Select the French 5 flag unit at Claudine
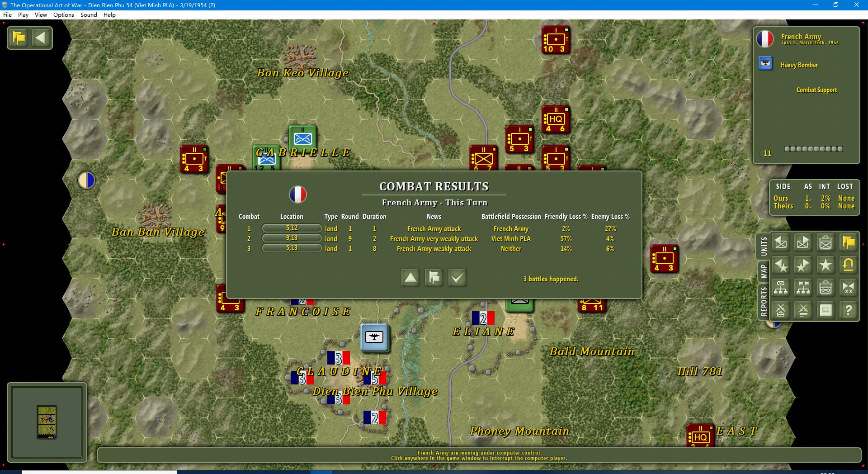Screen dimensions: 868x474 (x=375, y=379)
